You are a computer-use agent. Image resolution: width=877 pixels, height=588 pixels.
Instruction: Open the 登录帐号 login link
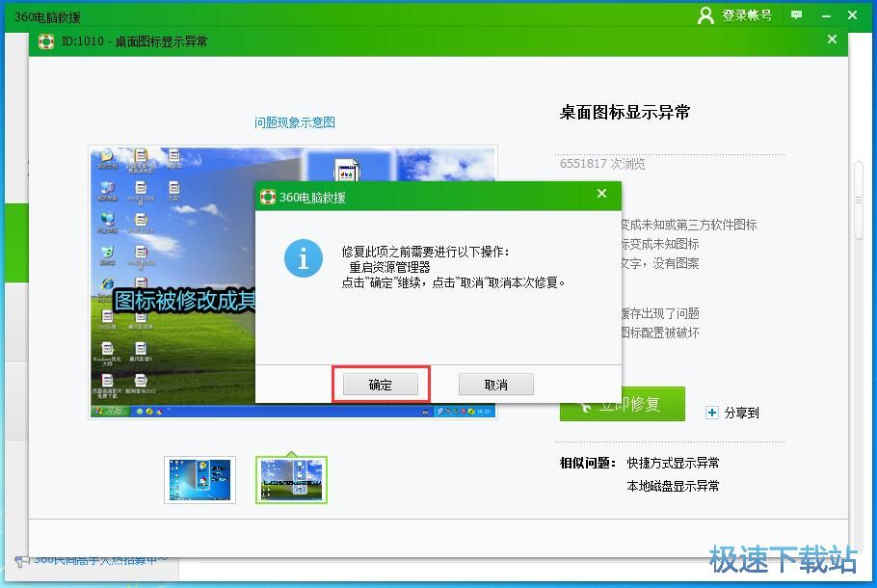(x=747, y=15)
